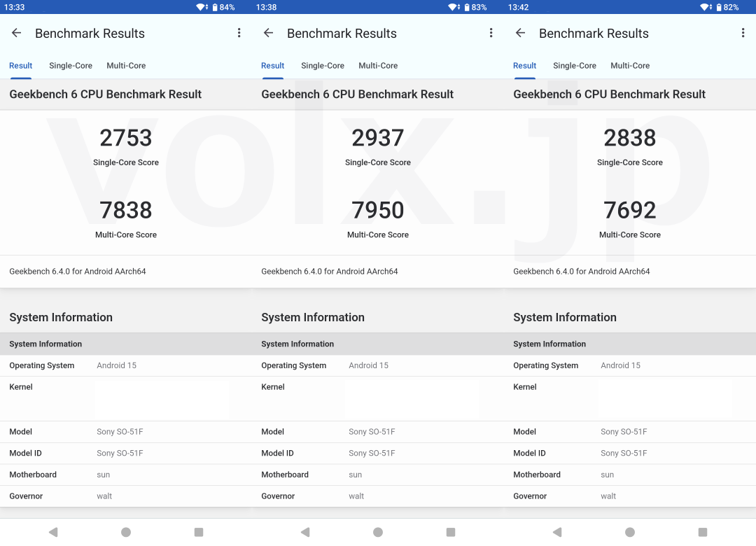Image resolution: width=756 pixels, height=546 pixels.
Task: Tap the Multi-Core Score label under 7692
Action: click(630, 235)
